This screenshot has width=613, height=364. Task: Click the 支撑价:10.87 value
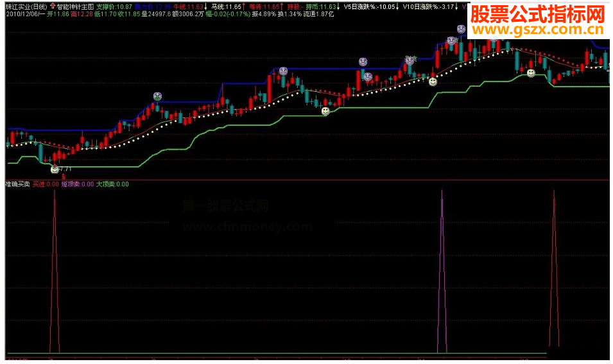tap(114, 6)
